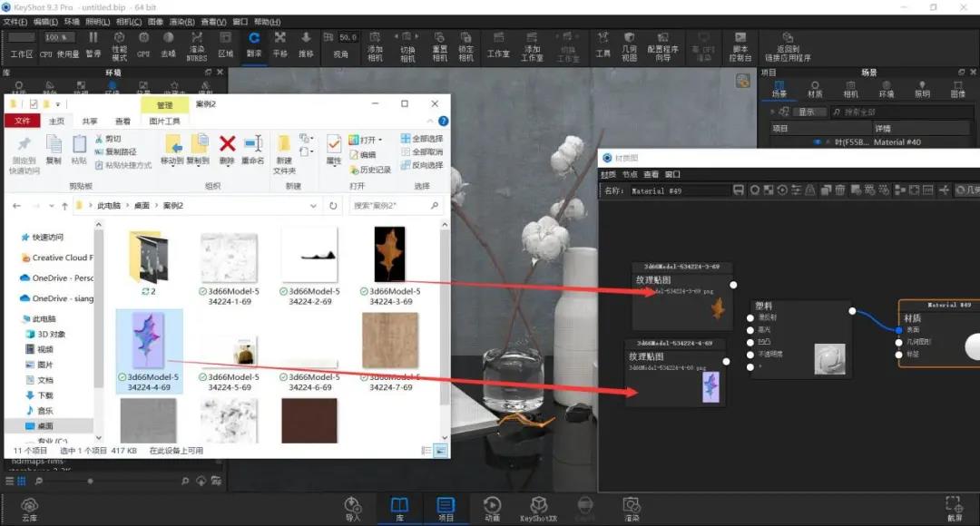Select the Tumble (翻滚) camera tool

coord(254,44)
